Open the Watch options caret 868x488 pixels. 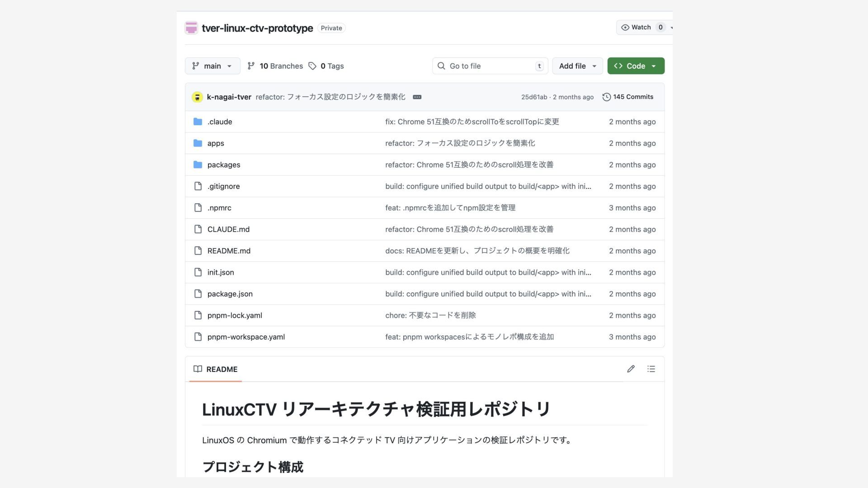[671, 28]
